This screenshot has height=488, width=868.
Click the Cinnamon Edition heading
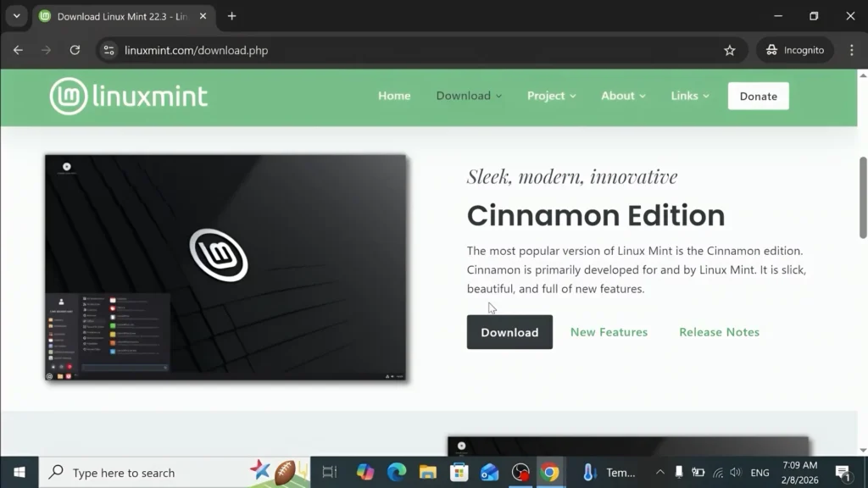[596, 215]
